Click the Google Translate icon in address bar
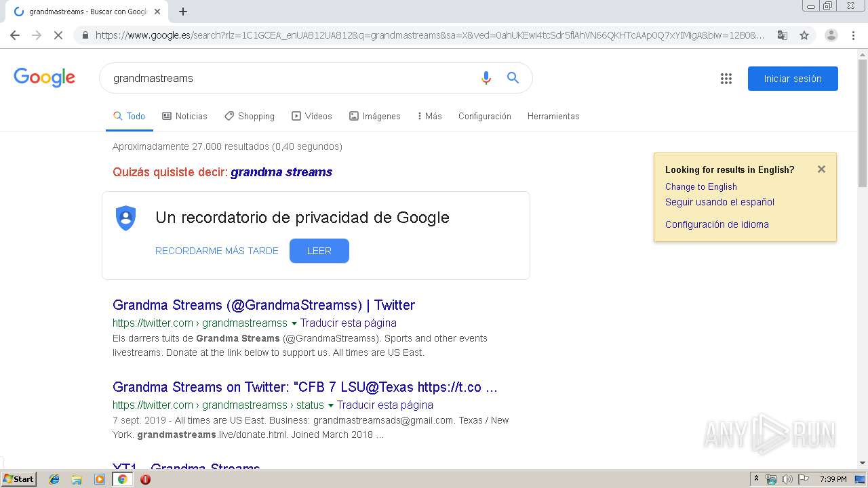Screen dimensions: 868x488 coord(782,35)
